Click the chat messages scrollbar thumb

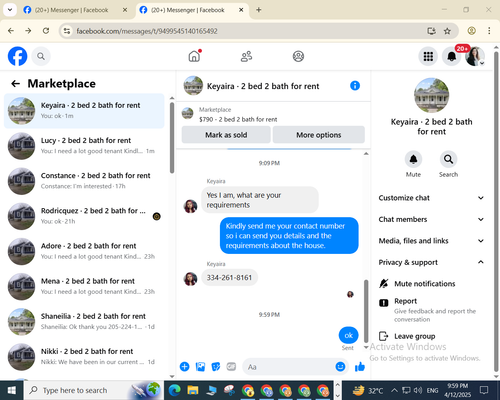(366, 311)
